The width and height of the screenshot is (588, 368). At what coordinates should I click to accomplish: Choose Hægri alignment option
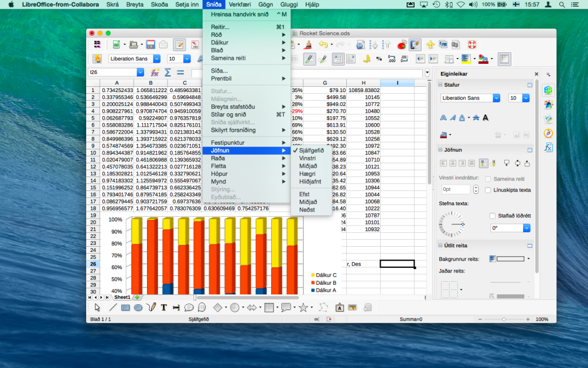[x=307, y=174]
